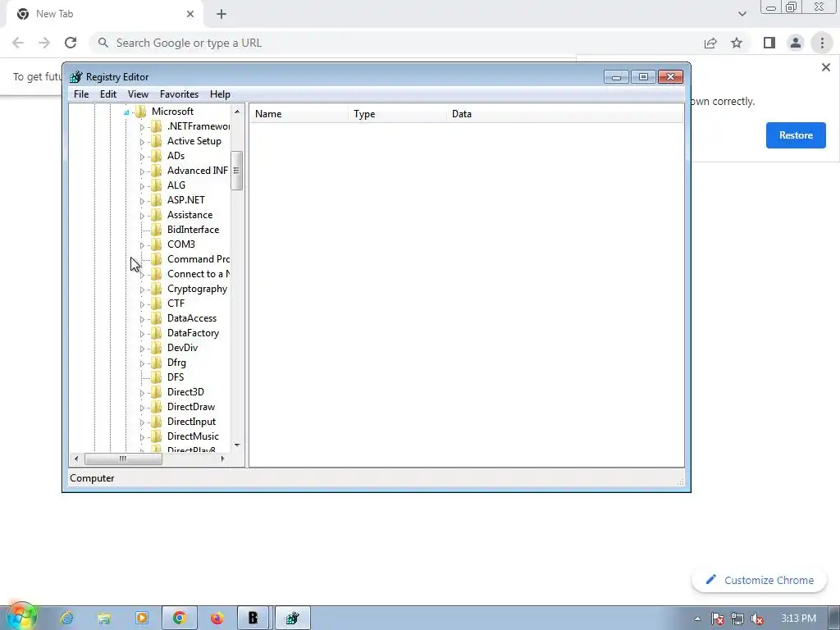Expand the ALG key
Screen dimensions: 840x630
[142, 186]
